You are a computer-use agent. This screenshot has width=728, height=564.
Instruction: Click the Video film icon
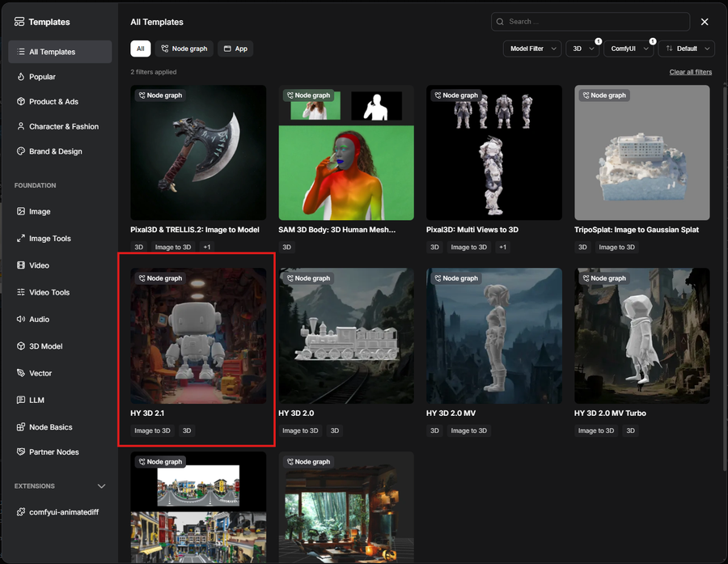click(21, 265)
